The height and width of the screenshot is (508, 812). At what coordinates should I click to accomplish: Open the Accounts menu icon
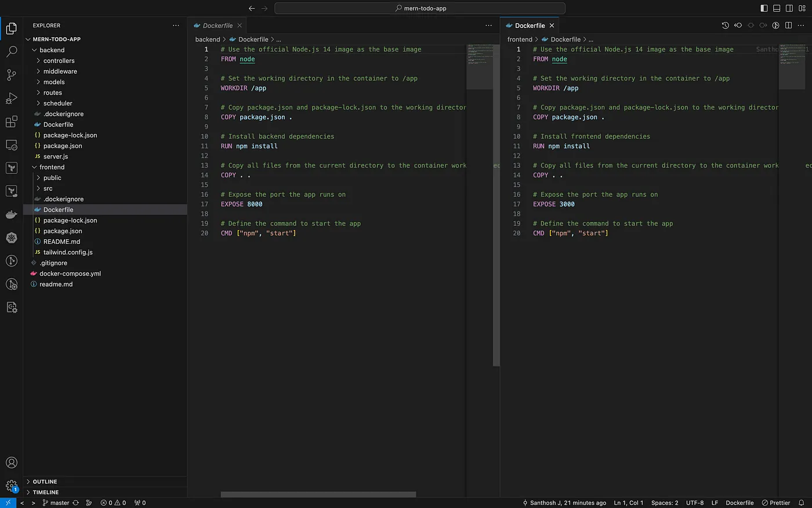click(x=11, y=463)
